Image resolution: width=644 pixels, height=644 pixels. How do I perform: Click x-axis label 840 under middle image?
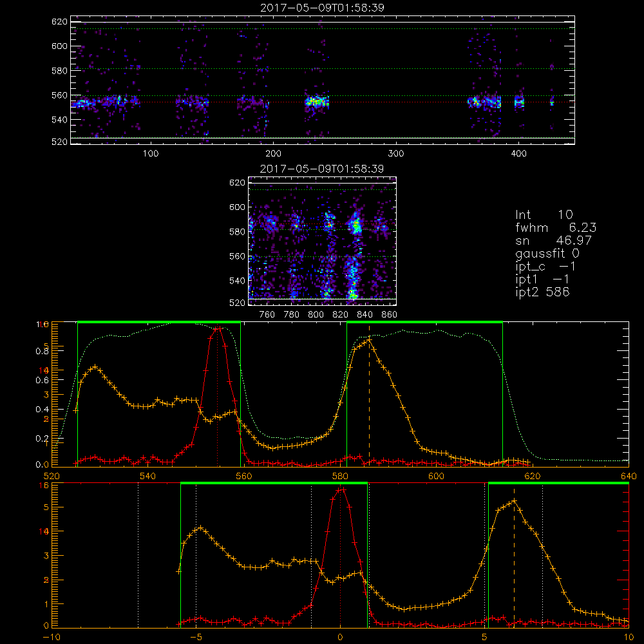[365, 315]
